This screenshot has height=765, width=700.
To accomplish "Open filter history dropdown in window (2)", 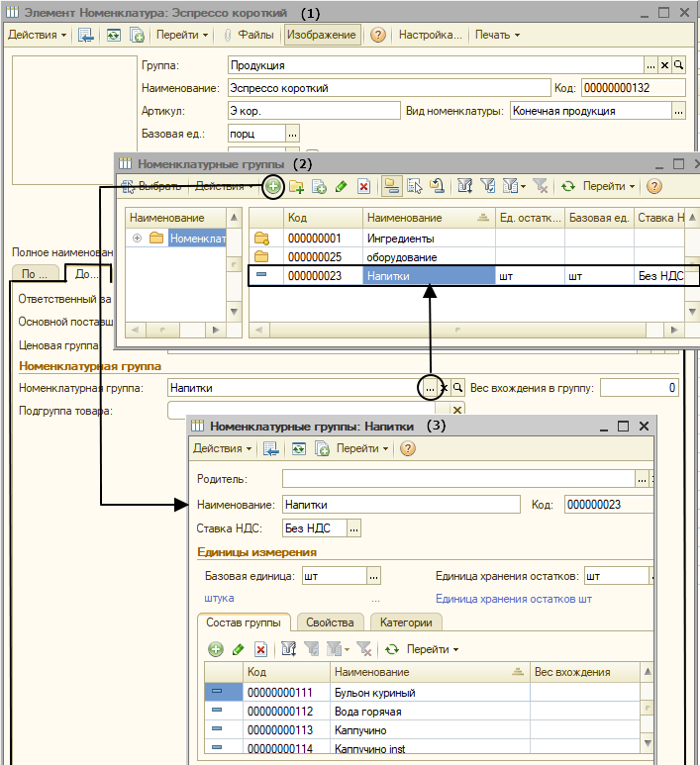I will 514,186.
